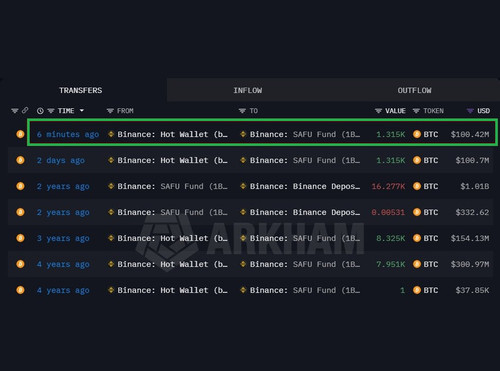Screen dimensions: 500x371
Task: Open the TOKEN column filter icon
Action: (x=416, y=111)
